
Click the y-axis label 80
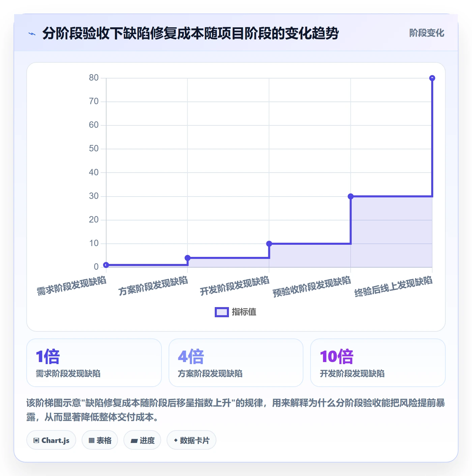(94, 78)
